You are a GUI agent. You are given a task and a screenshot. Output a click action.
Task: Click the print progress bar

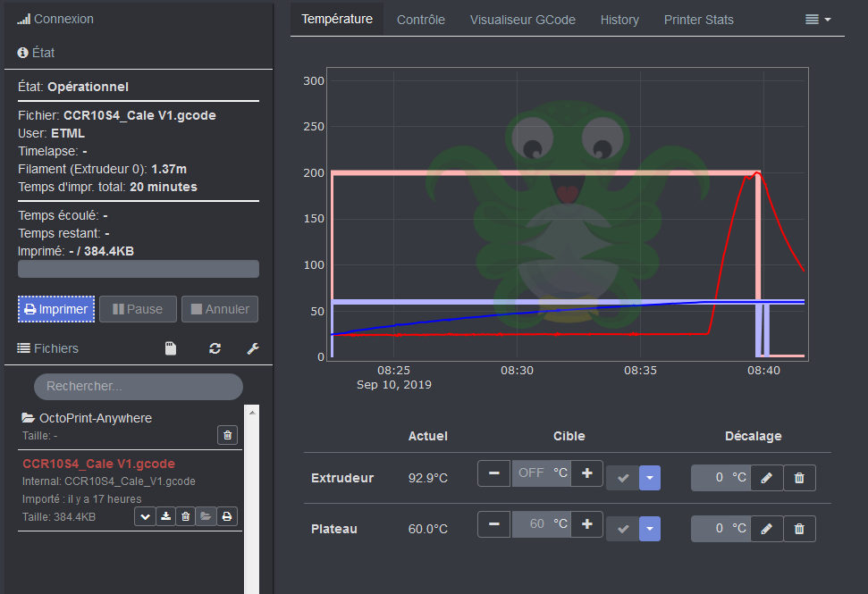click(x=139, y=269)
